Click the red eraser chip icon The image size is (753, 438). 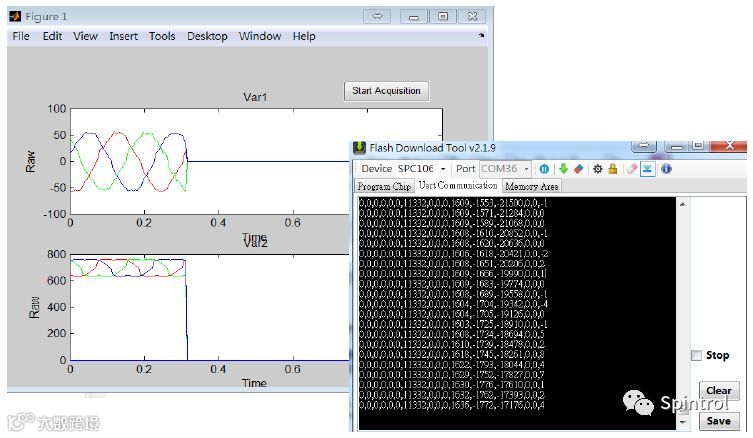pyautogui.click(x=579, y=169)
